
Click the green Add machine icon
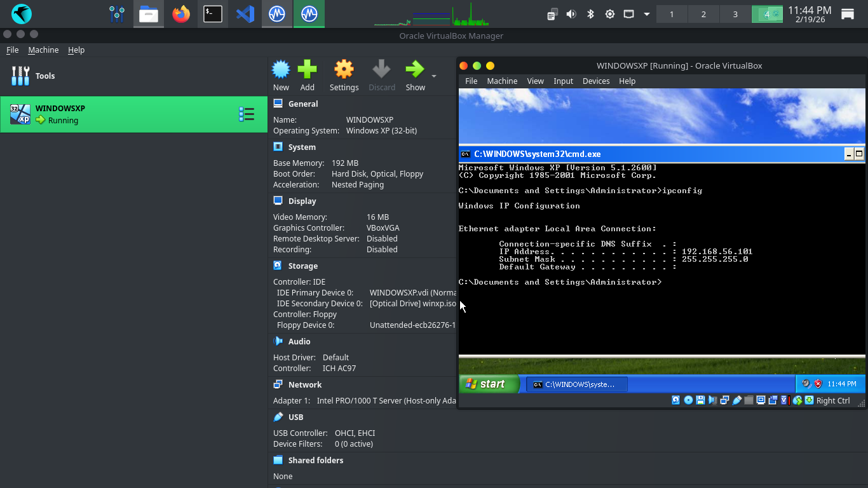307,70
